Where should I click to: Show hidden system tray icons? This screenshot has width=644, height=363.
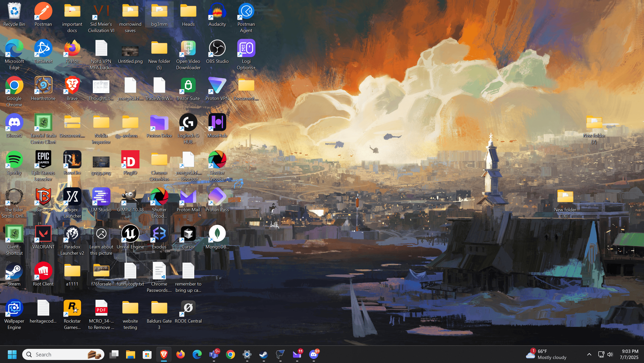coord(589,354)
